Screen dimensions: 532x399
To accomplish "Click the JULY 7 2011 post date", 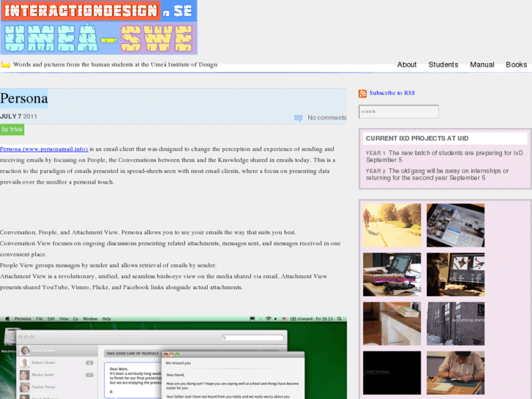I will (19, 116).
